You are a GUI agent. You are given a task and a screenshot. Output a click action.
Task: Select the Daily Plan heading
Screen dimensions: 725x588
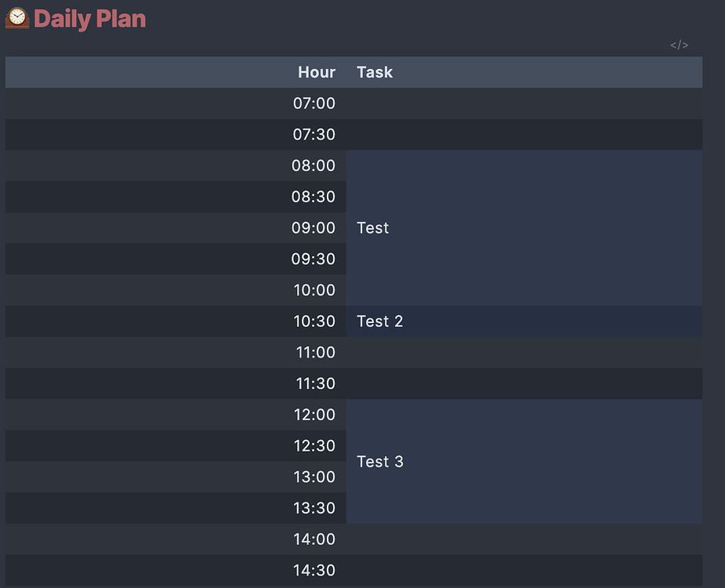pyautogui.click(x=90, y=19)
